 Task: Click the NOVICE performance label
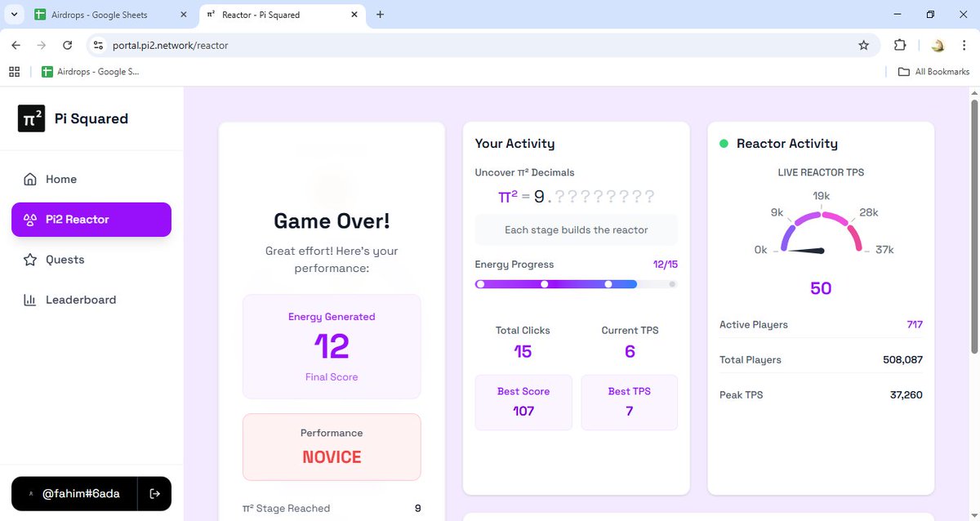point(332,457)
